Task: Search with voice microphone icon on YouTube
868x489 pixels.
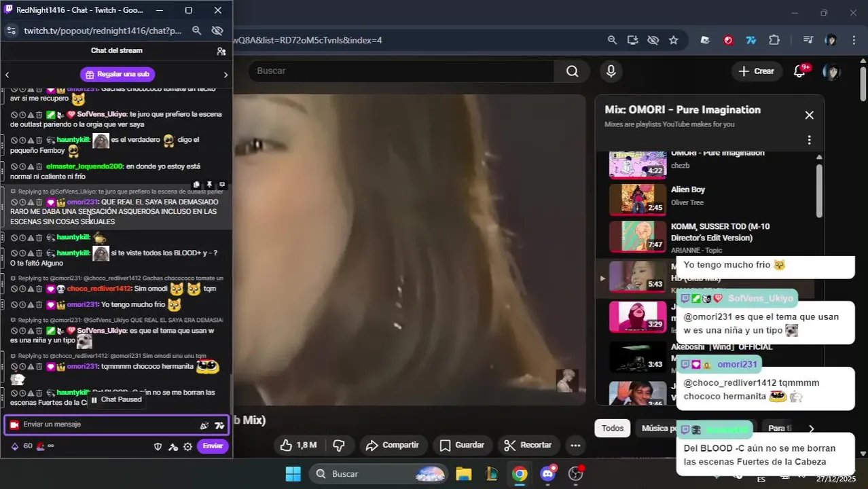Action: [x=611, y=71]
